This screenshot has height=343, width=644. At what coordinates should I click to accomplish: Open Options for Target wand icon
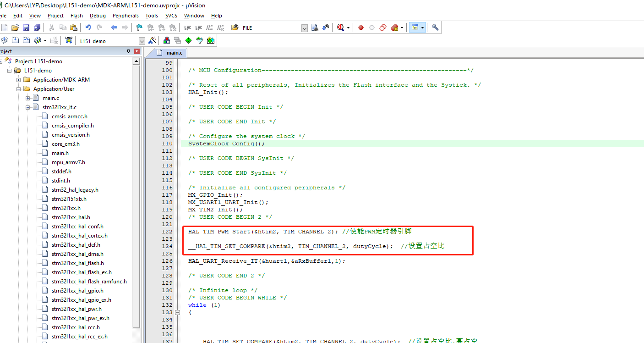click(153, 40)
